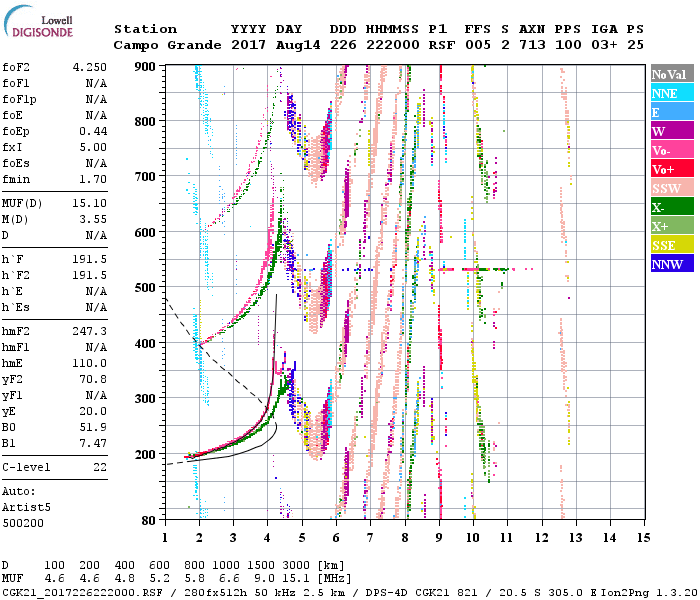
Task: Click the yE value 20.0
Action: [x=93, y=412]
